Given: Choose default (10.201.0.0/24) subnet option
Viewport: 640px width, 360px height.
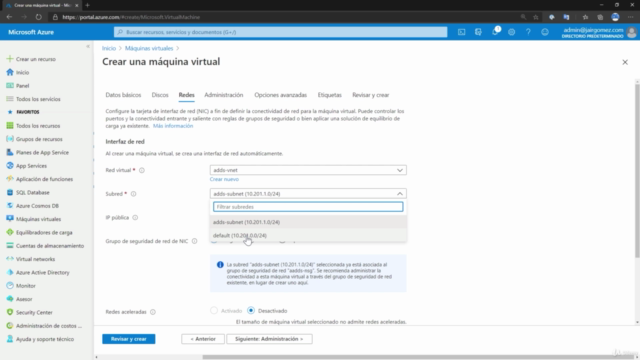Looking at the screenshot, I should [x=308, y=236].
